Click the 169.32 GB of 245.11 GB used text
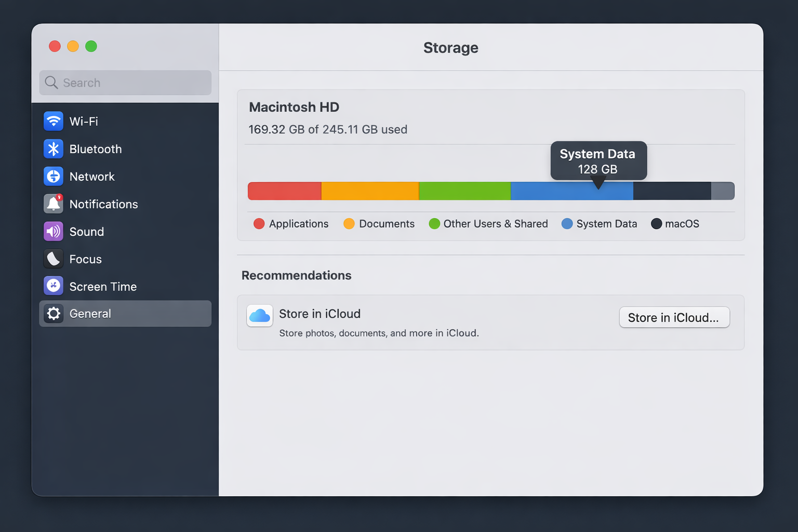 328,129
